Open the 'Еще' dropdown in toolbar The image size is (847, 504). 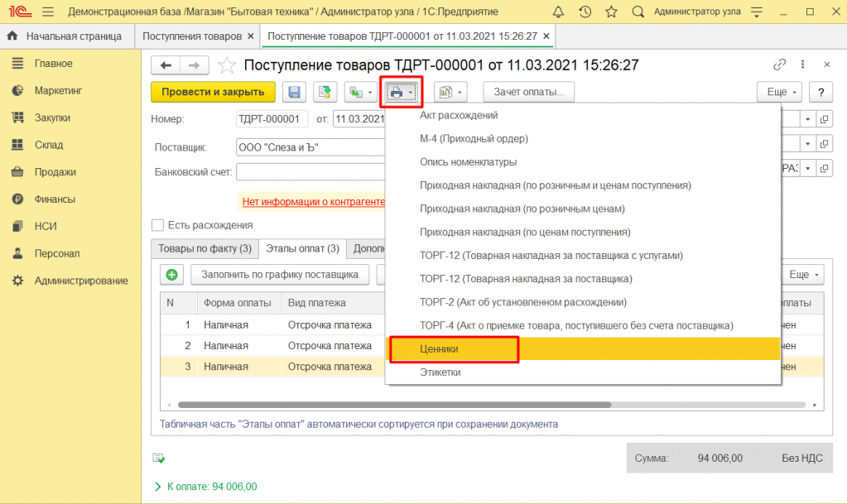pyautogui.click(x=779, y=93)
